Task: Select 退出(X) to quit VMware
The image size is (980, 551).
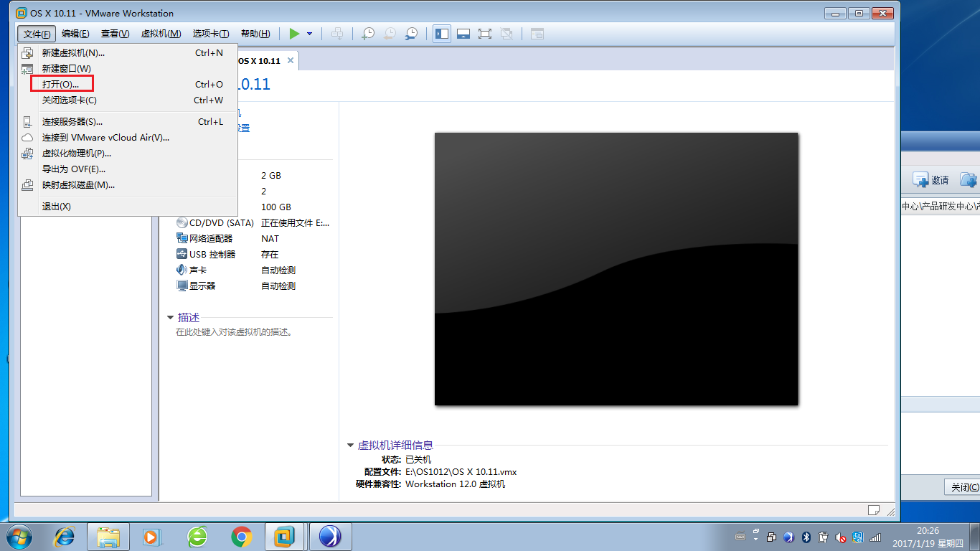Action: click(x=128, y=206)
